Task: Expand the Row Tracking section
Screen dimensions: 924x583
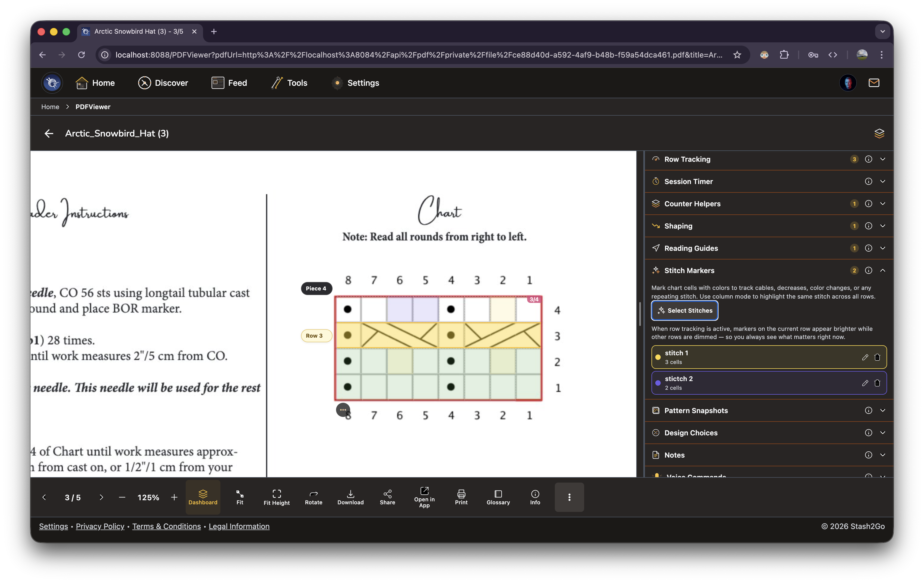Action: coord(882,159)
